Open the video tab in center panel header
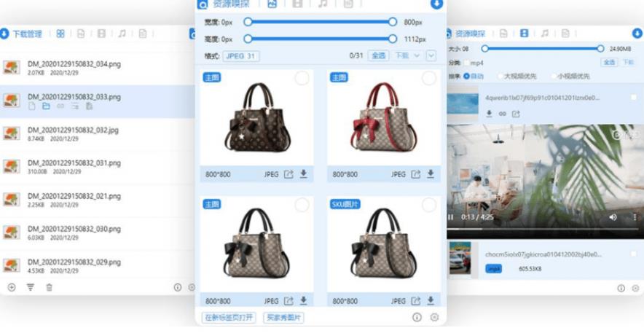This screenshot has height=336, width=644. point(297,4)
